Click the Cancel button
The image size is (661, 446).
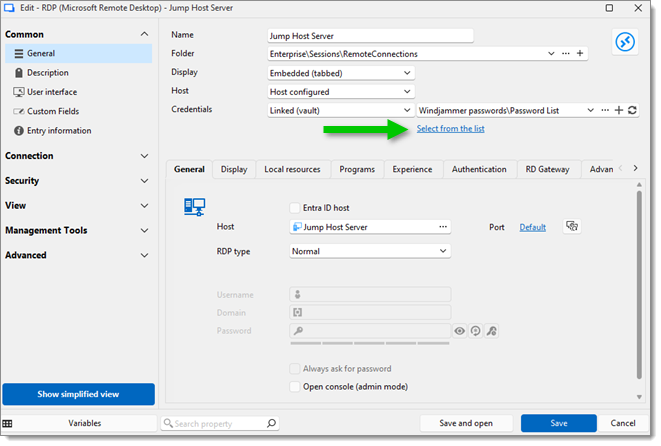(623, 423)
